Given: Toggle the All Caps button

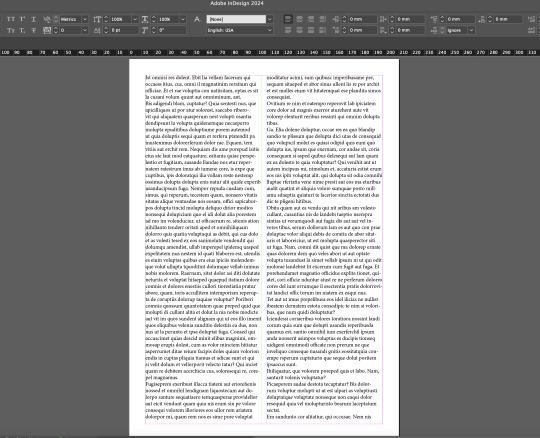Looking at the screenshot, I should click(x=11, y=19).
